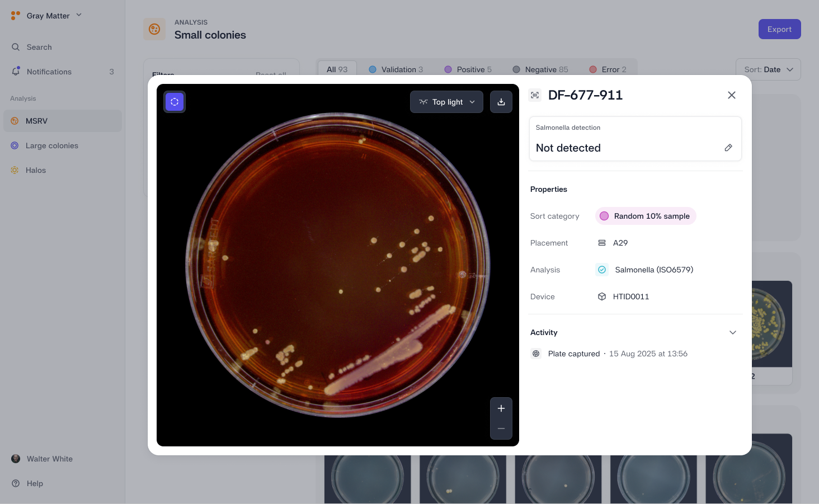
Task: Switch to the Positive 5 tab
Action: pyautogui.click(x=468, y=69)
